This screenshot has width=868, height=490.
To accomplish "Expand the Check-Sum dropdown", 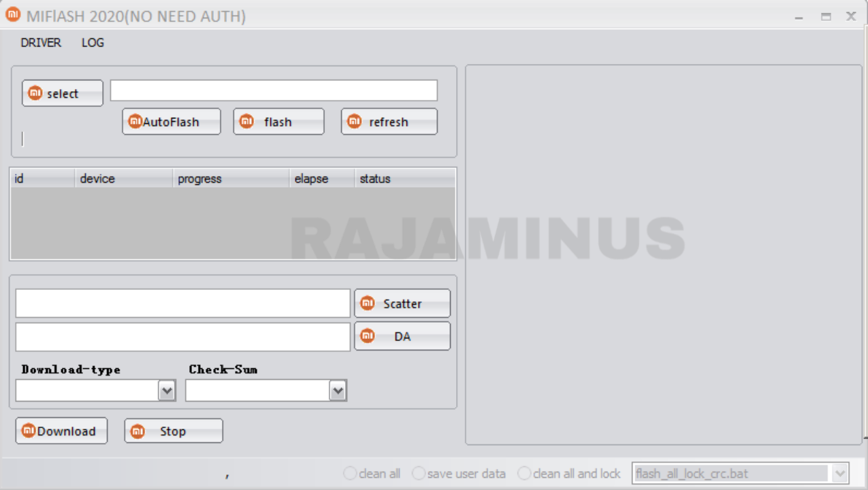I will [338, 391].
